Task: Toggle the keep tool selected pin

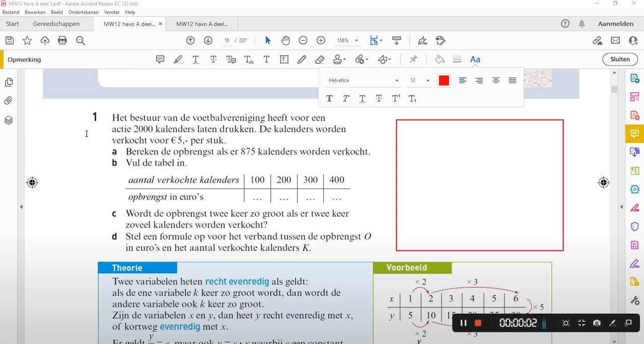Action: point(413,59)
